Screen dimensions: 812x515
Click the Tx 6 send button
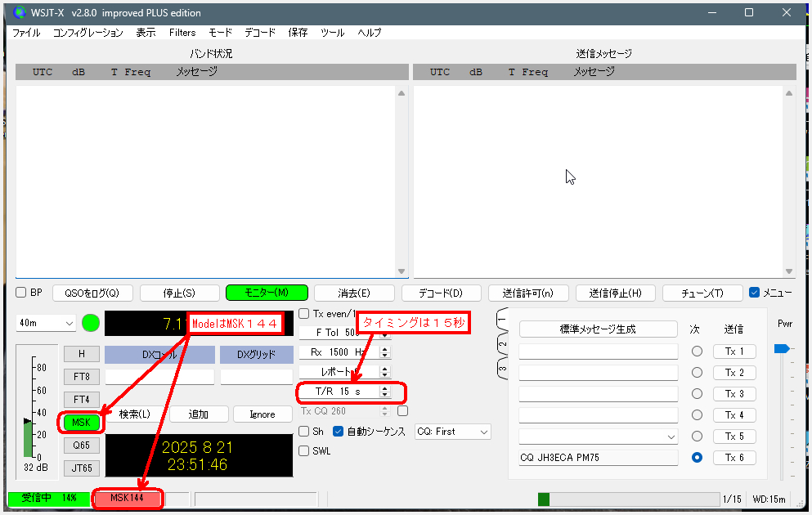click(x=734, y=458)
